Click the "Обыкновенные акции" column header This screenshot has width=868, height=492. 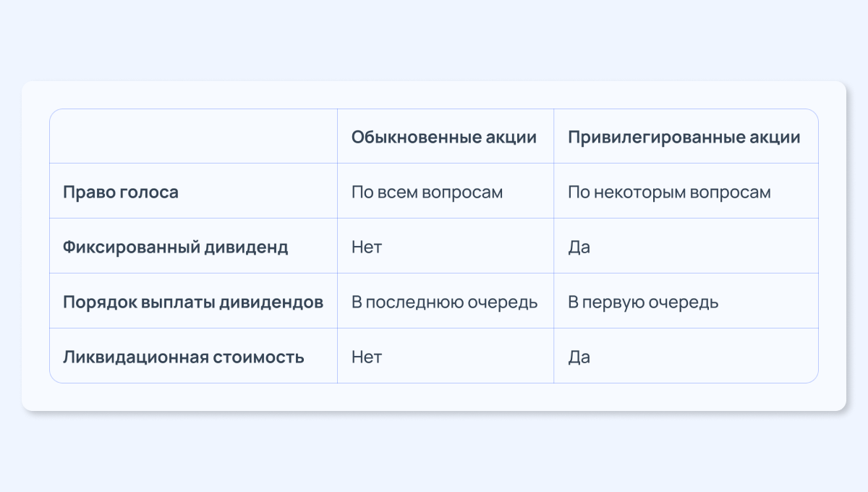pos(444,137)
